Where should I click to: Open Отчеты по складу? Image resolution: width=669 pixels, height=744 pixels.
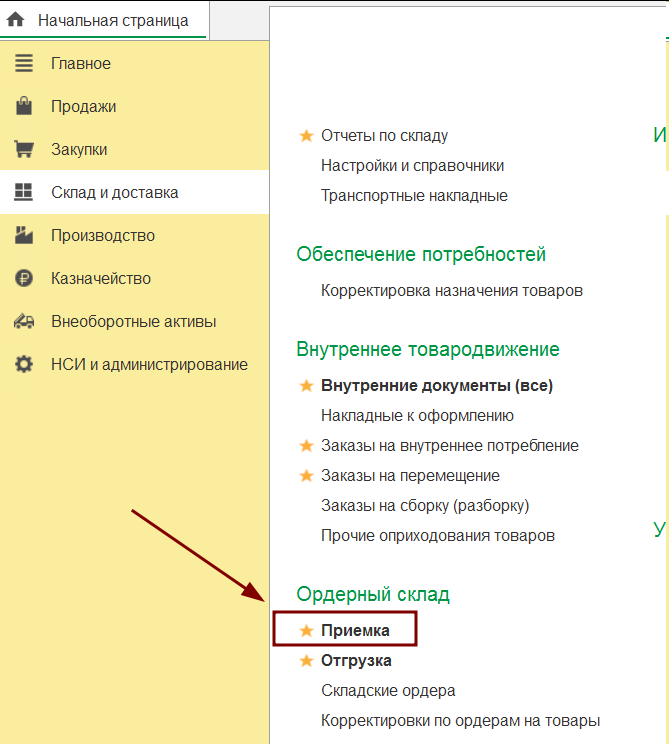point(384,136)
